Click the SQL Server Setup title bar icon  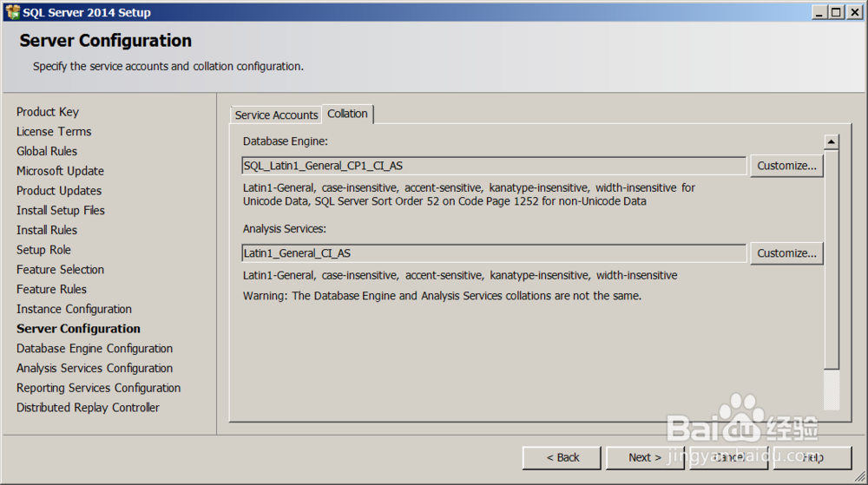[12, 11]
